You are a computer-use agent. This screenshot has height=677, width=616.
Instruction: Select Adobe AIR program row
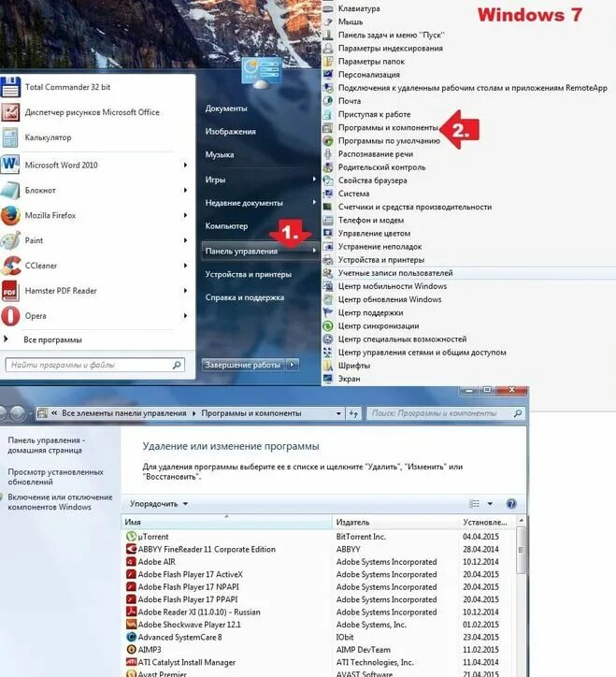[x=320, y=562]
